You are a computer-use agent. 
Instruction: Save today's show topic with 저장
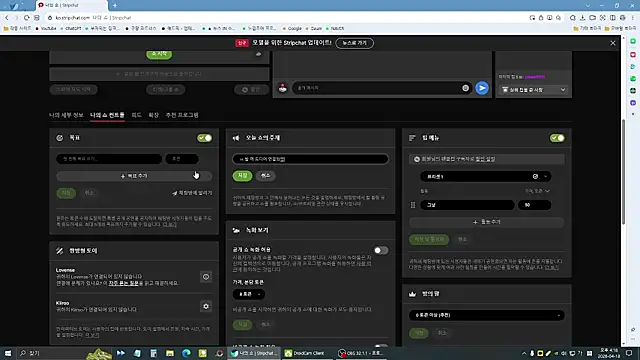click(x=242, y=176)
